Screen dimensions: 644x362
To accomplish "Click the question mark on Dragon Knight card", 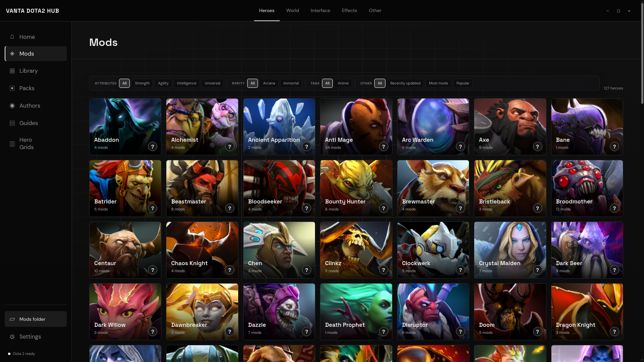I will [614, 331].
